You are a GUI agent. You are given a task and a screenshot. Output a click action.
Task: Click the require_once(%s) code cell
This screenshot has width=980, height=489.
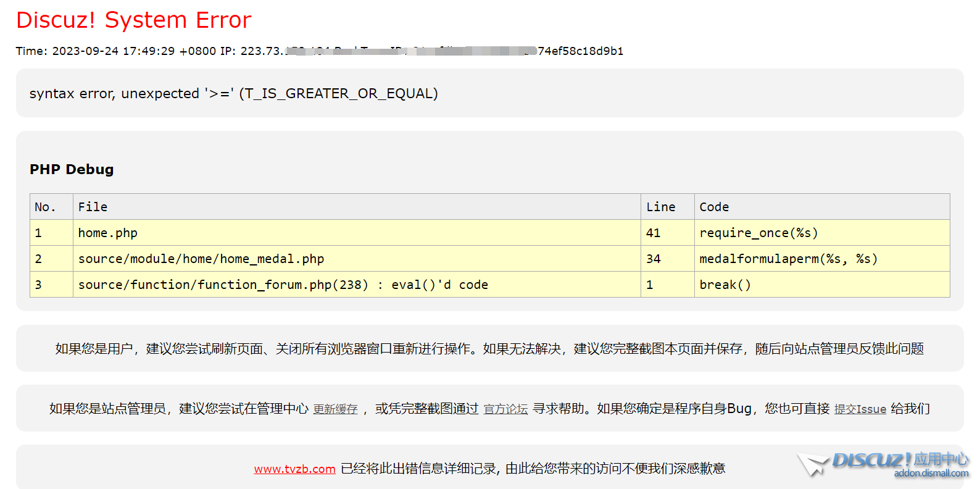pos(822,233)
